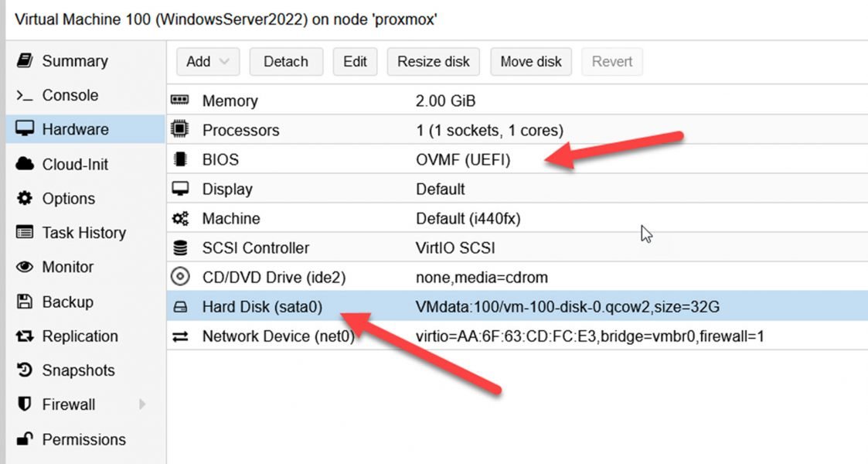Open the Add dropdown menu
Image resolution: width=868 pixels, height=464 pixels.
pos(207,61)
